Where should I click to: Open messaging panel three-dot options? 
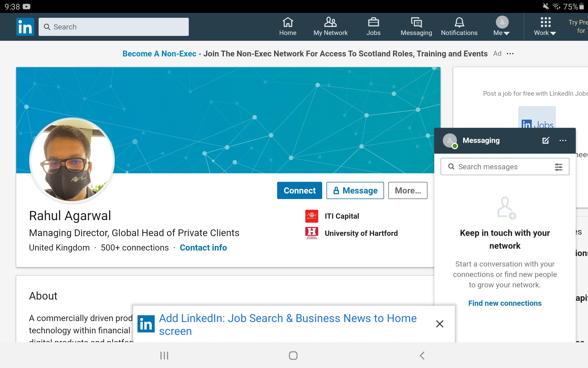pos(563,140)
